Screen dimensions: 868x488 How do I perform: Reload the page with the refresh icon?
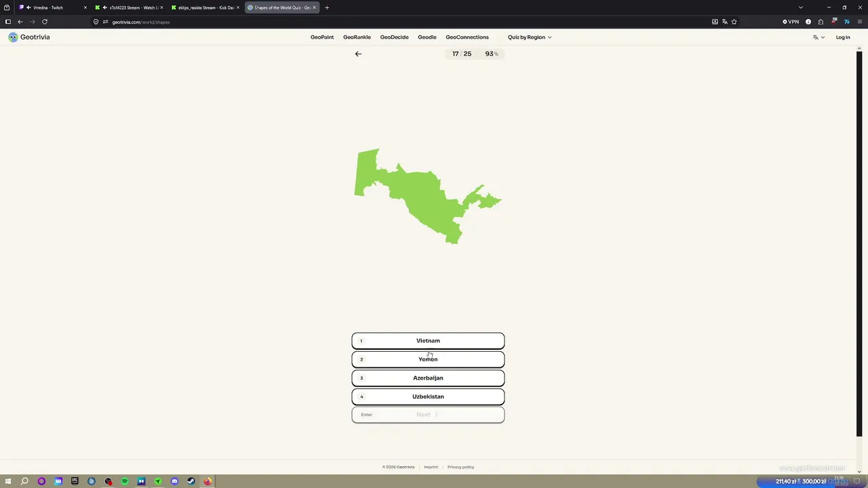point(45,22)
